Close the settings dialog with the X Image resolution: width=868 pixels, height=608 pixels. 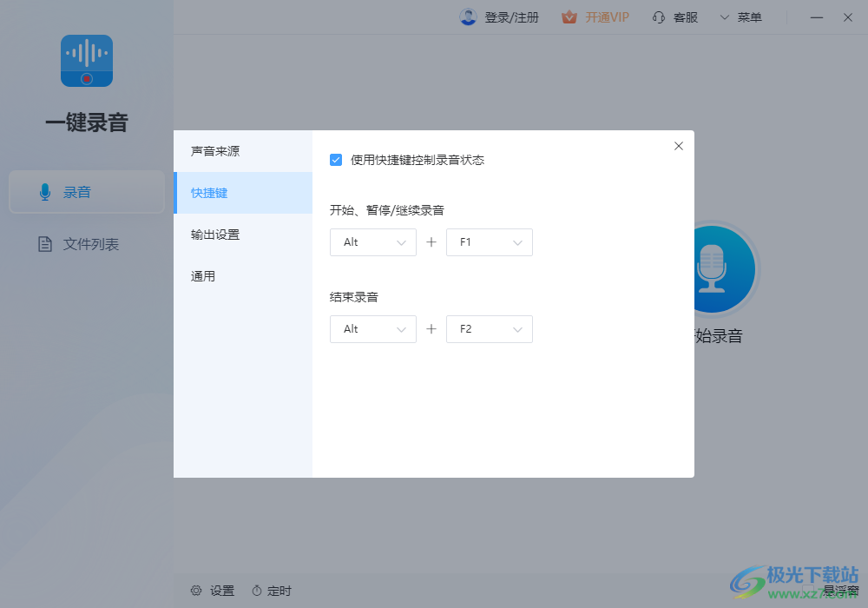coord(678,146)
